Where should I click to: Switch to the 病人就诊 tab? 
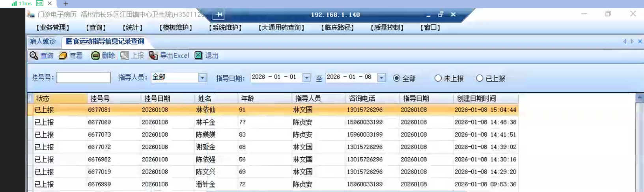43,41
